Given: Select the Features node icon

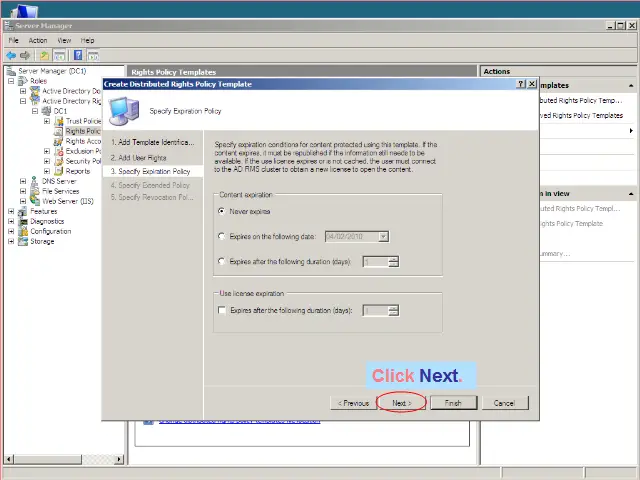Looking at the screenshot, I should tap(23, 211).
